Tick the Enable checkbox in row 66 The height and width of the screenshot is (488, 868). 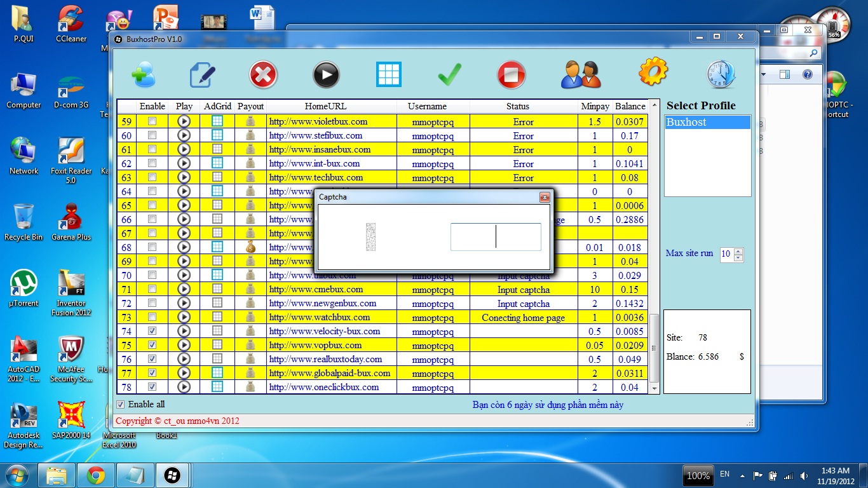click(152, 219)
